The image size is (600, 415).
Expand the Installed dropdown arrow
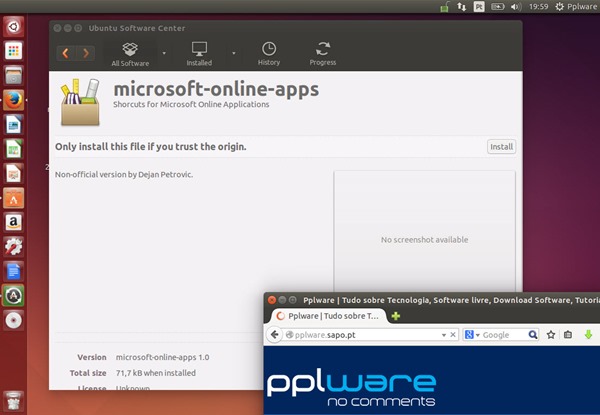234,53
